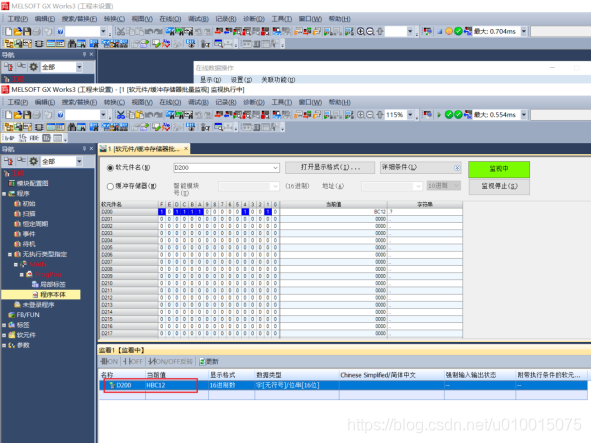Open the 调试(B) menu in front window

pos(198,102)
